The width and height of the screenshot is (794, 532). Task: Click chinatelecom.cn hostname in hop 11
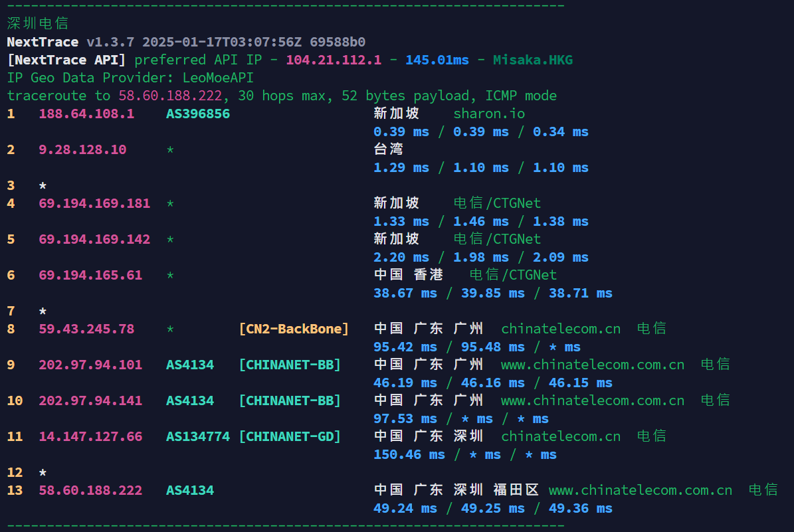click(x=561, y=437)
